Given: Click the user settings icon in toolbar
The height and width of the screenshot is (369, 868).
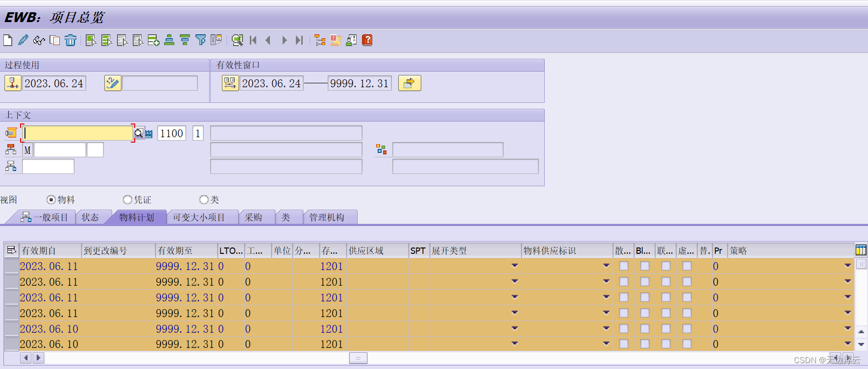Looking at the screenshot, I should click(x=351, y=40).
